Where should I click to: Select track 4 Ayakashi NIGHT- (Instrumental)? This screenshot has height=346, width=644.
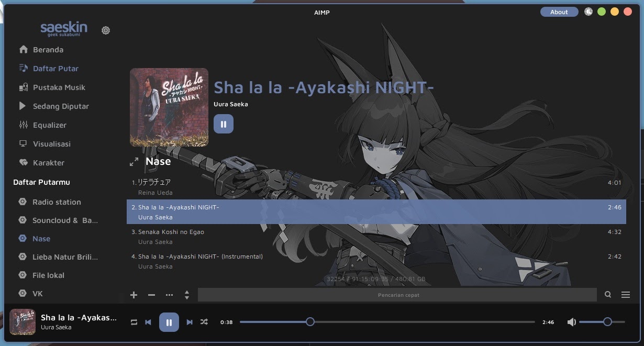click(376, 261)
